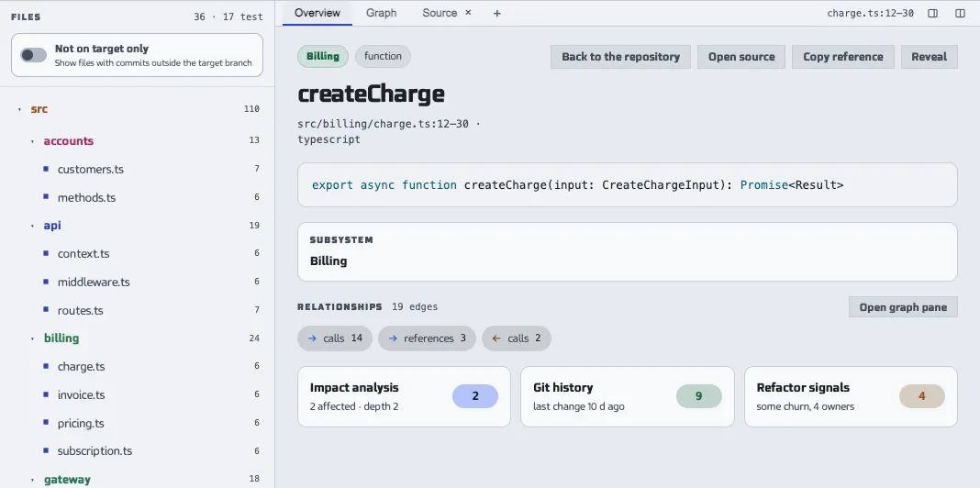This screenshot has width=980, height=488.
Task: Open the Impact analysis card
Action: point(405,397)
